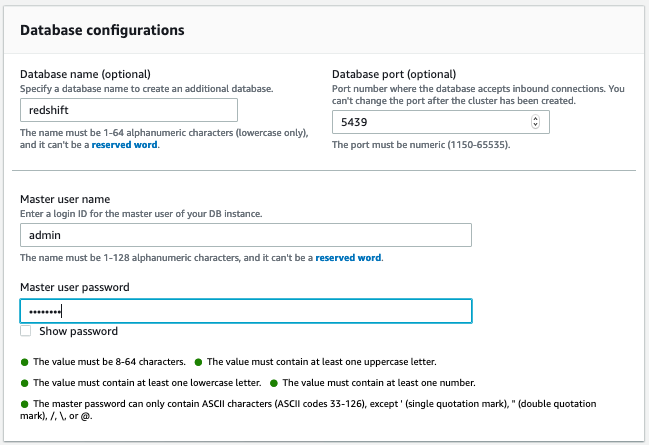Increase database port with the up arrow
The image size is (649, 445).
(535, 117)
